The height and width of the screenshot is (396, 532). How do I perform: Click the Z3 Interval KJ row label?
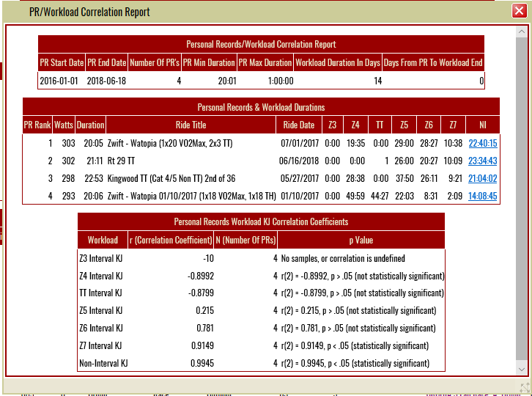tap(101, 258)
